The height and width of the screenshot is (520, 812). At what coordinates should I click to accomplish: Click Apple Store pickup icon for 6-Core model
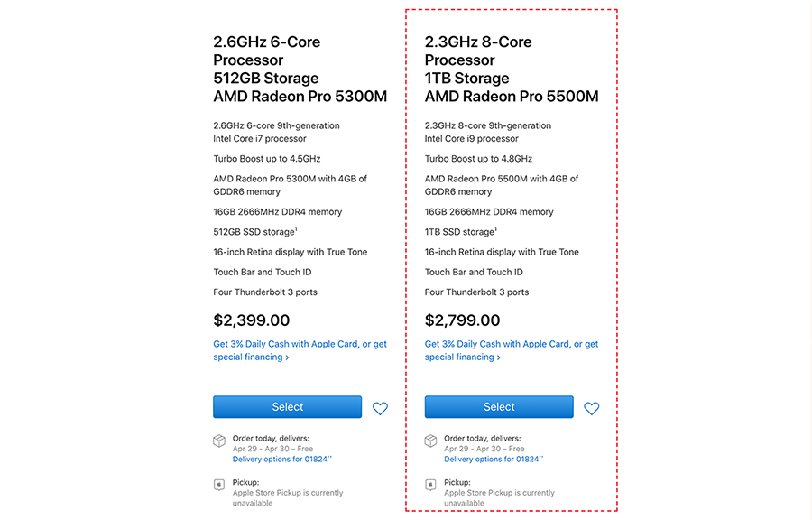tap(219, 485)
